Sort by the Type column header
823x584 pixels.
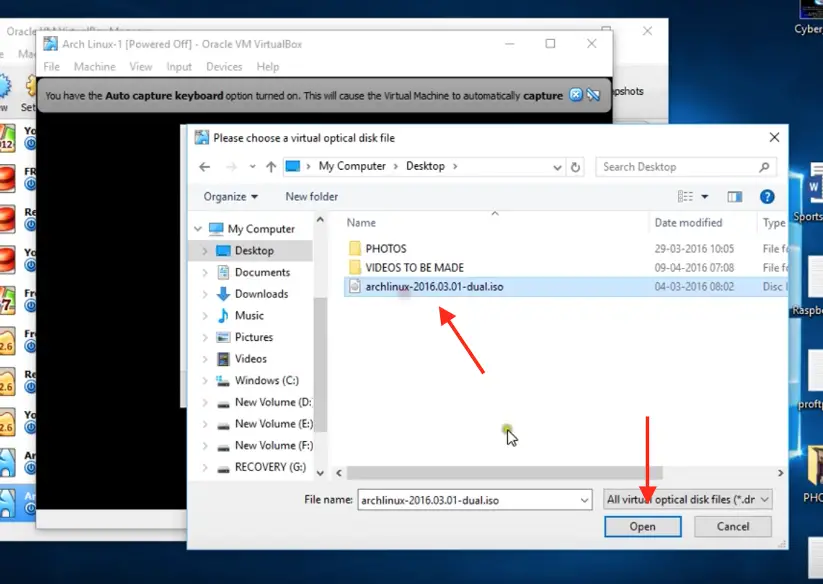[774, 222]
